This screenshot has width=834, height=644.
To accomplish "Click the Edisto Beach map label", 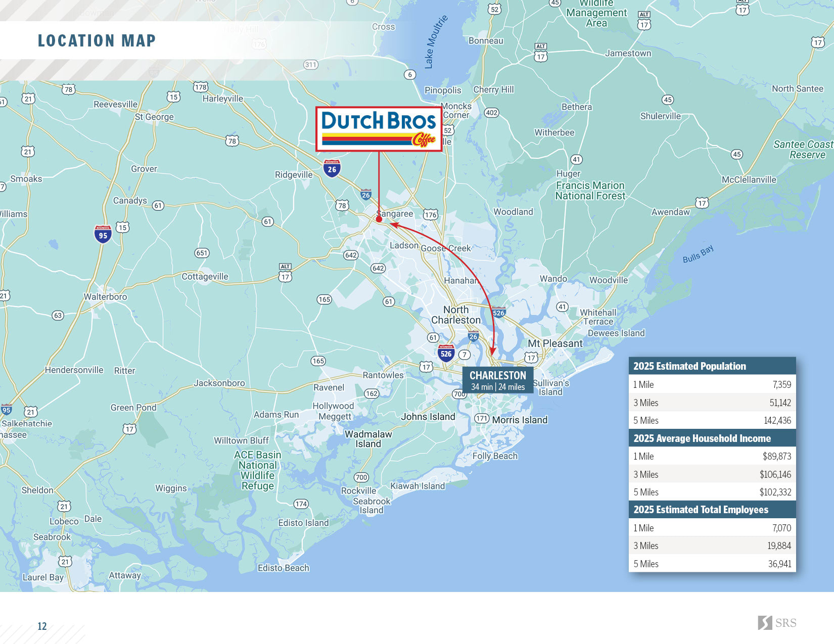I will coord(283,568).
